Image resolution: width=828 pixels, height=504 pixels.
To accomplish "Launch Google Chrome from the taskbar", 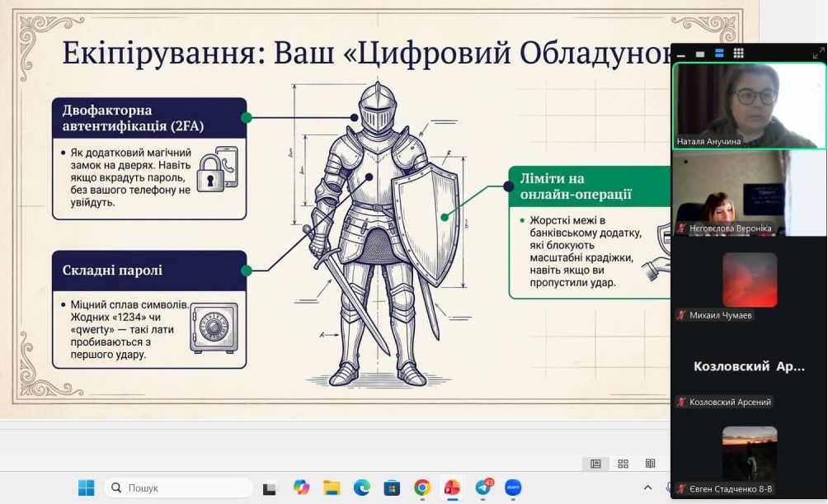I will pos(422,488).
